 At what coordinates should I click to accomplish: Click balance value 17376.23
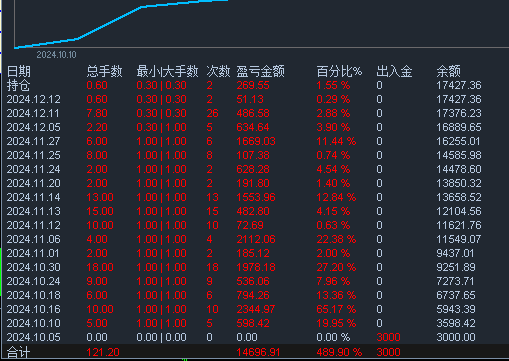(459, 113)
